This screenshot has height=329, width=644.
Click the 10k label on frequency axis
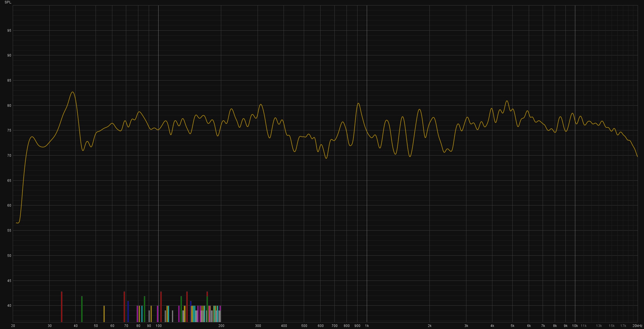tap(575, 326)
